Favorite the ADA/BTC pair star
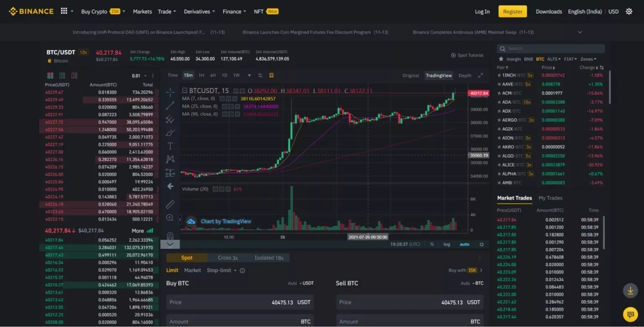644x327 pixels. pos(499,102)
